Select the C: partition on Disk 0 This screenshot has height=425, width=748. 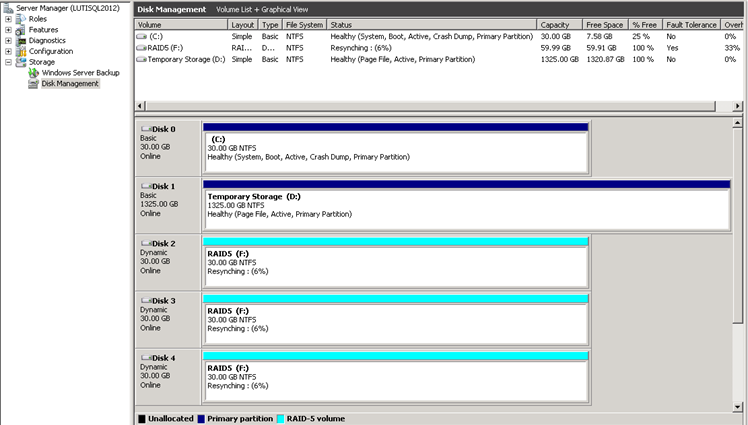[396, 149]
